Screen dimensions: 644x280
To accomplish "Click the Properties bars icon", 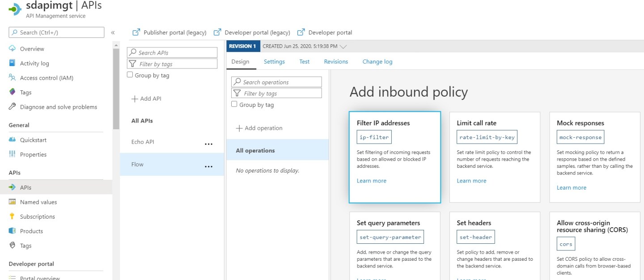I will tap(12, 154).
